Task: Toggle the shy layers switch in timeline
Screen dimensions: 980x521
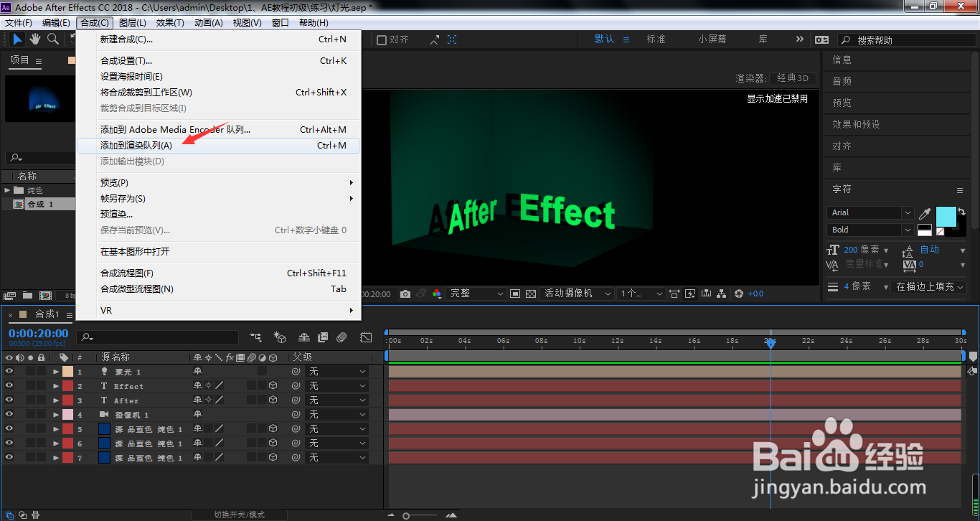Action: tap(304, 337)
